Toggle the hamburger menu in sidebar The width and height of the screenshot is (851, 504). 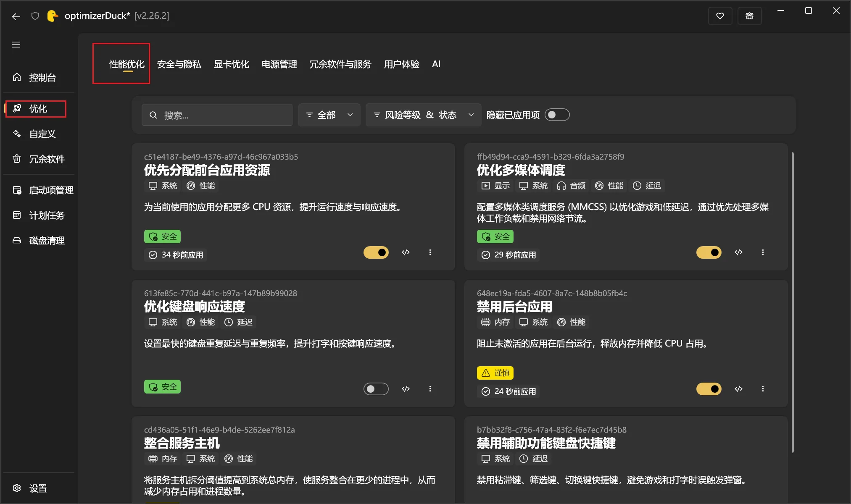point(16,45)
